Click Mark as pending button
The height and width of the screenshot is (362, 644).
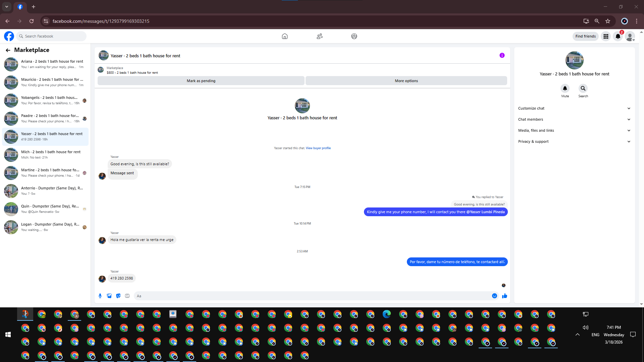coord(201,81)
